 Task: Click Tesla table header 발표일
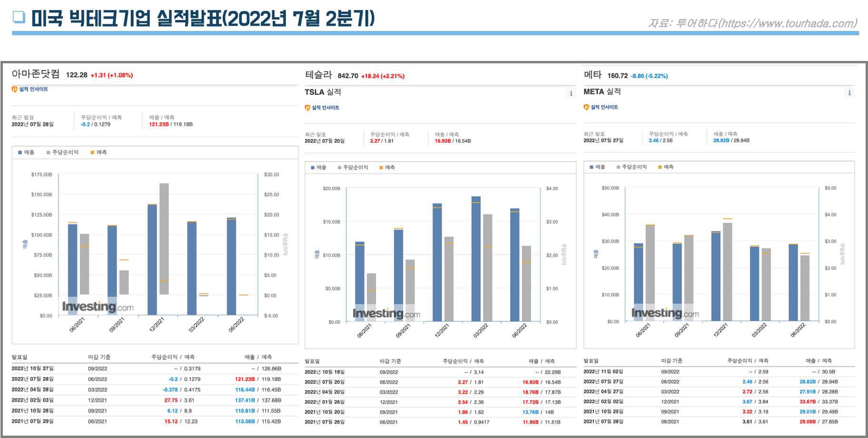[312, 361]
